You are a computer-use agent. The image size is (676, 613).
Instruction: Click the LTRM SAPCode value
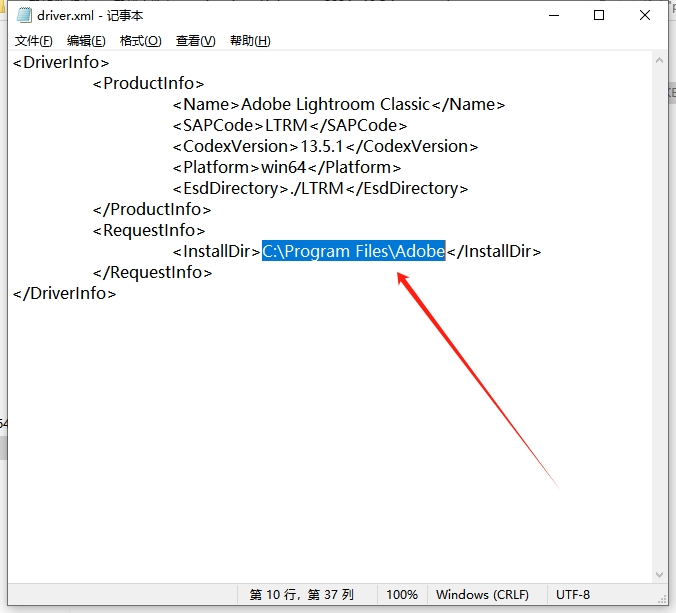pos(286,125)
